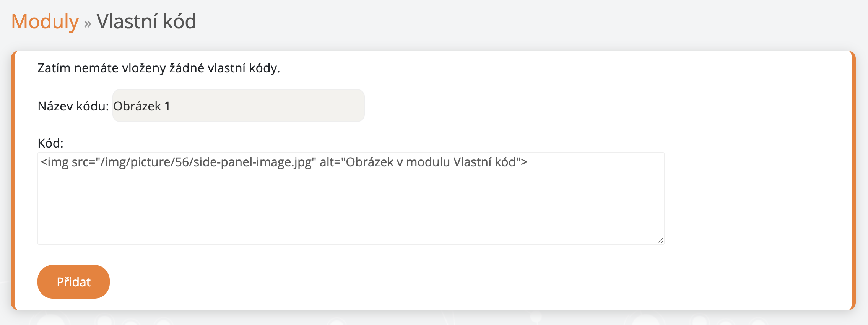
Task: Open the Moduly breadcrumb link
Action: coord(45,21)
